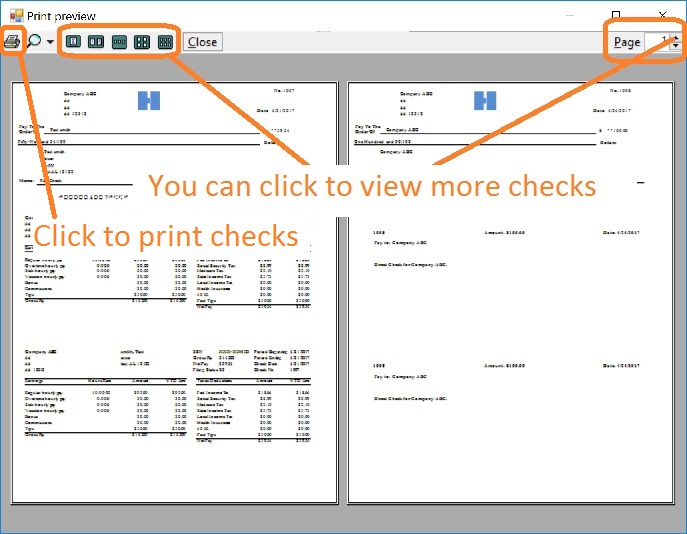Choose the three pages layout icon
The image size is (687, 534).
tap(120, 42)
